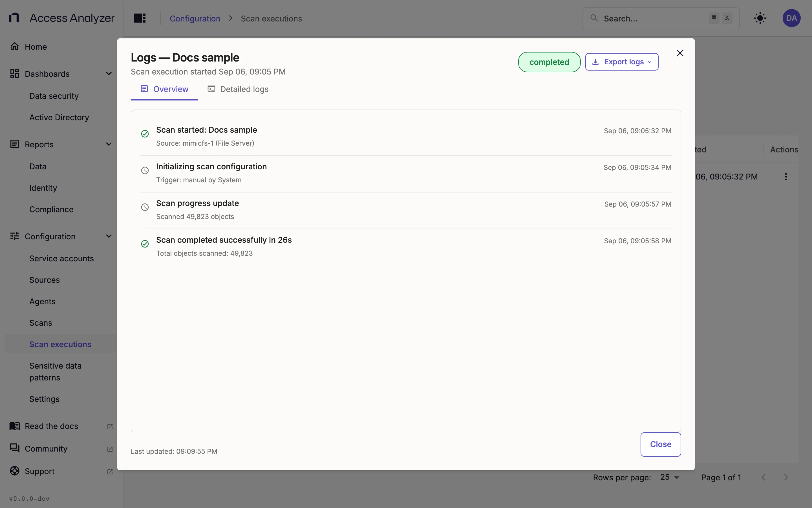Open the Export logs dropdown
The width and height of the screenshot is (812, 508).
tap(621, 62)
